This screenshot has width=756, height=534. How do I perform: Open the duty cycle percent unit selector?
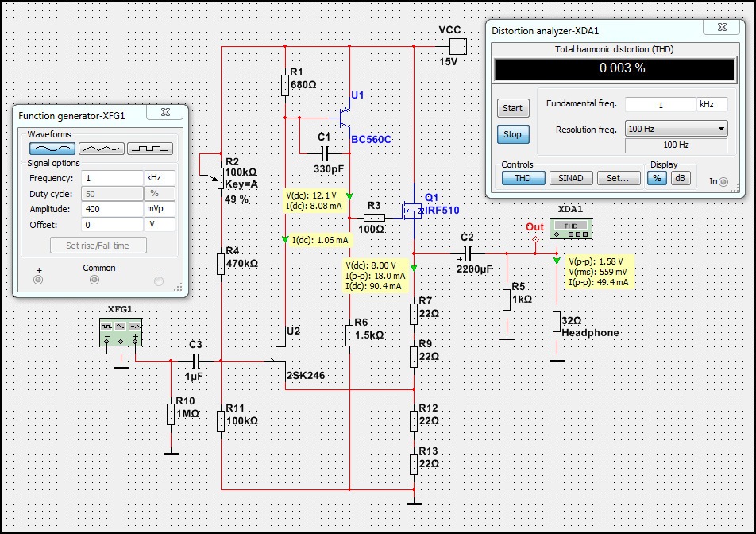tap(160, 193)
